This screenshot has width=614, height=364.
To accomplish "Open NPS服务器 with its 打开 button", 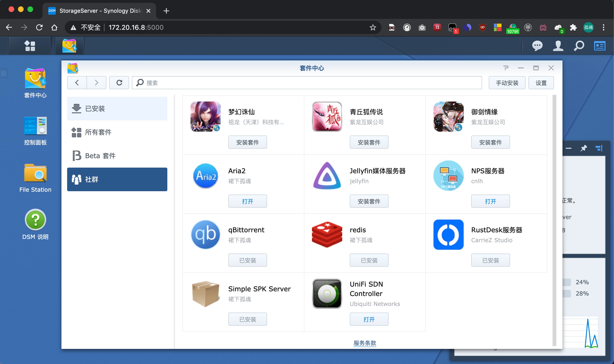I will (490, 201).
